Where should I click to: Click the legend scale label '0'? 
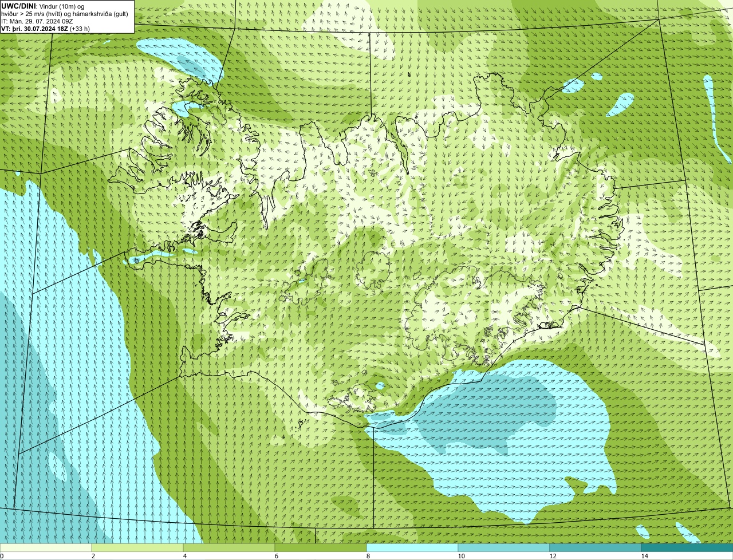(2, 556)
